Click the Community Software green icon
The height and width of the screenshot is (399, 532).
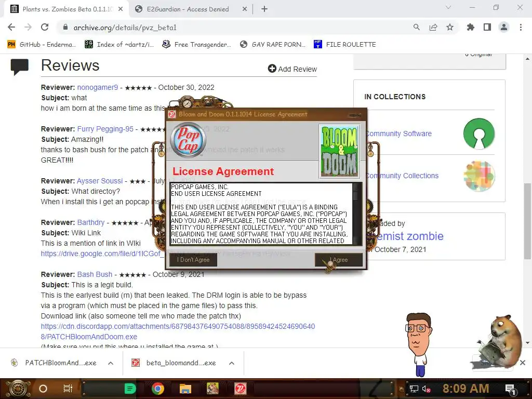click(478, 134)
